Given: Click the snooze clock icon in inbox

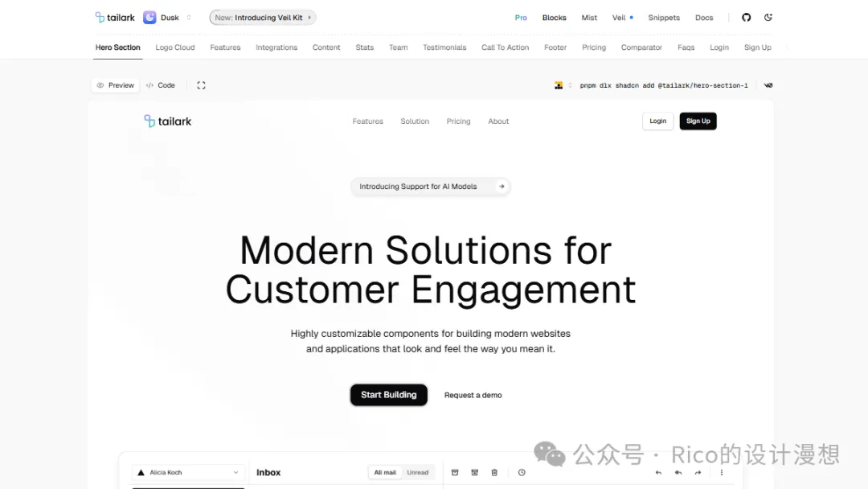Looking at the screenshot, I should pos(522,473).
